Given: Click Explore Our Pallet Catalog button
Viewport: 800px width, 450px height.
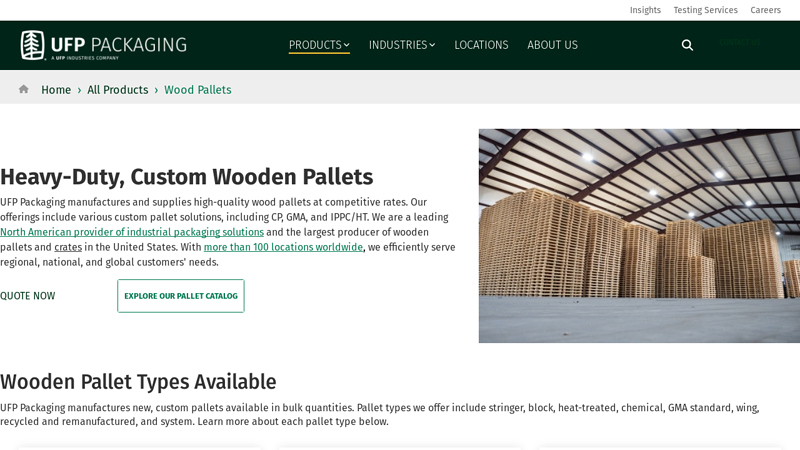Looking at the screenshot, I should [181, 296].
